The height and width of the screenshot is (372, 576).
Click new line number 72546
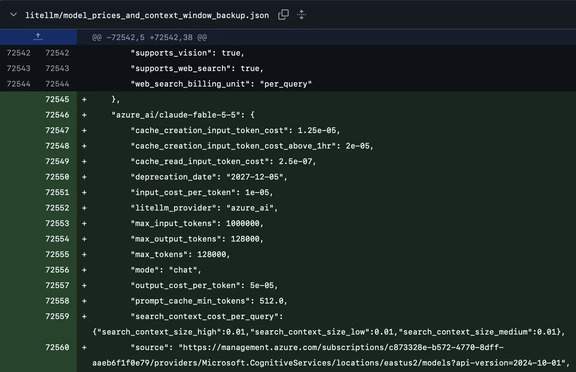57,115
